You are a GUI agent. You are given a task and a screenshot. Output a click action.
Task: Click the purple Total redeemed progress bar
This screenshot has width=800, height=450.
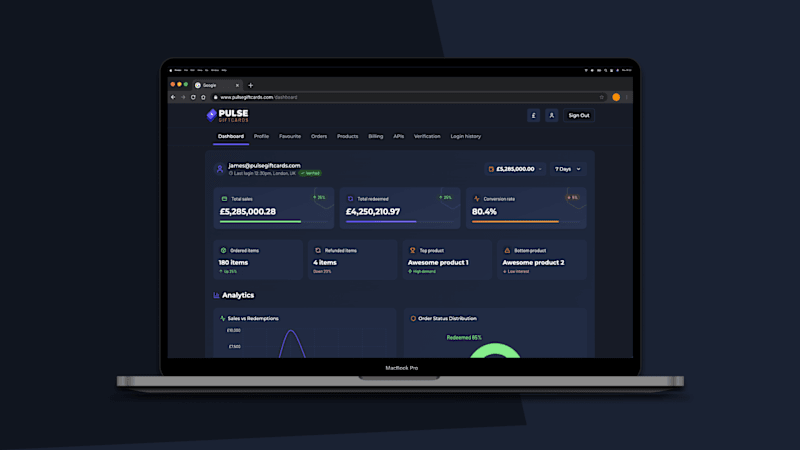(381, 221)
